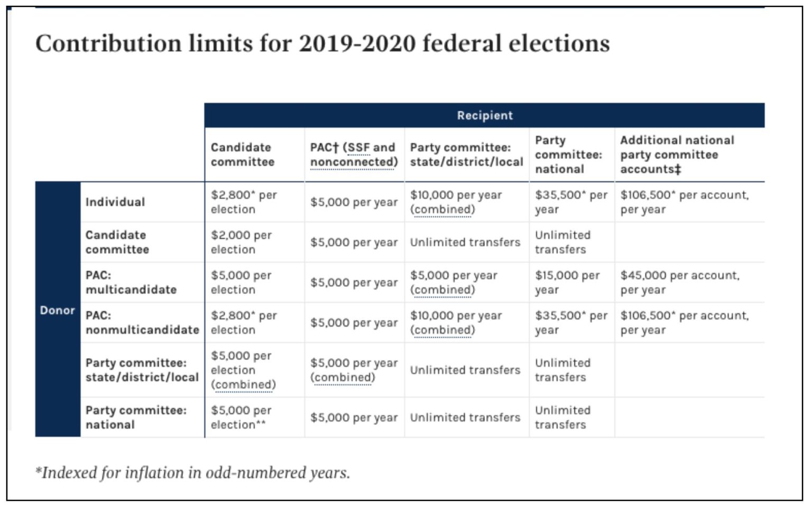Image resolution: width=812 pixels, height=505 pixels.
Task: Click 'combined' link in PAC multicandidate row
Action: (443, 289)
